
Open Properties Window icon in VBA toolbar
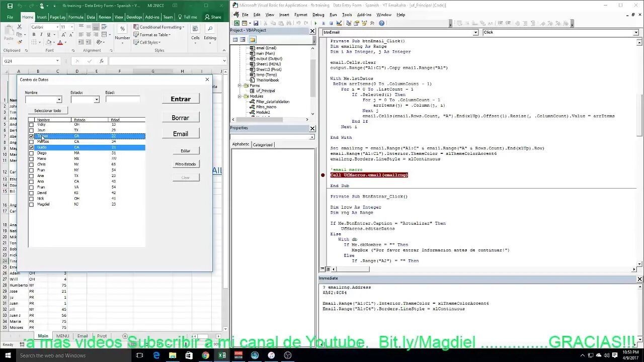tap(357, 23)
